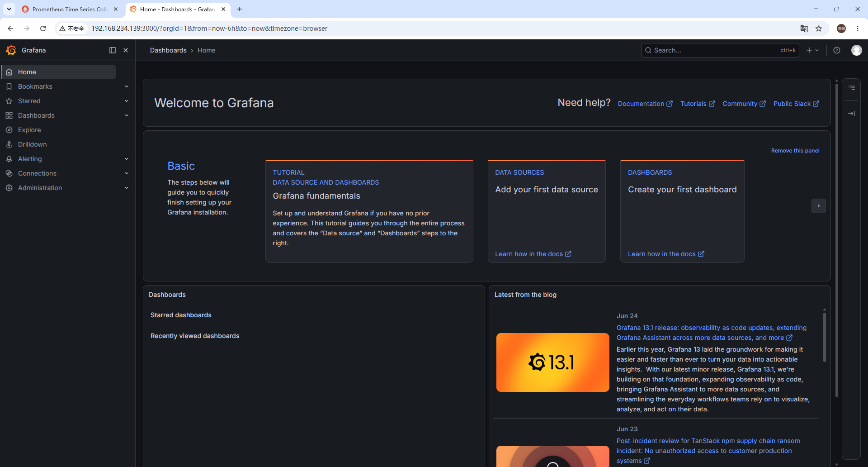Screen dimensions: 868x467
Task: Open the TanStack post-incident review link
Action: 708,451
